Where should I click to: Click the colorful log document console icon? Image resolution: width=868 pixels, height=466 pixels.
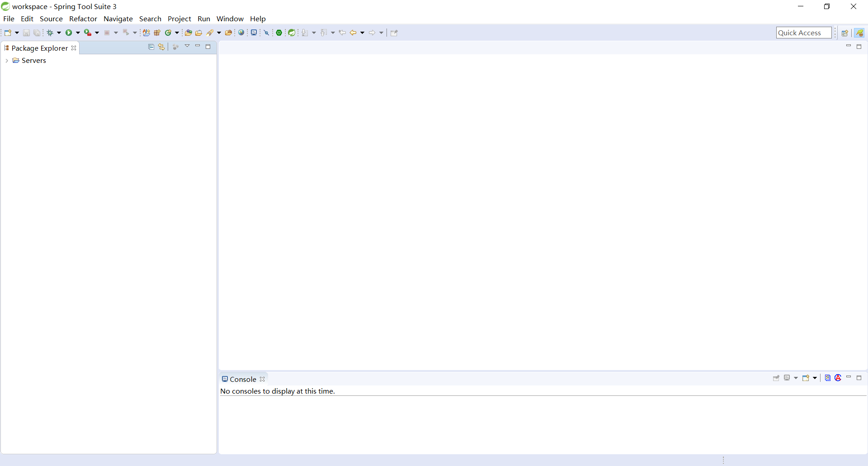point(828,378)
